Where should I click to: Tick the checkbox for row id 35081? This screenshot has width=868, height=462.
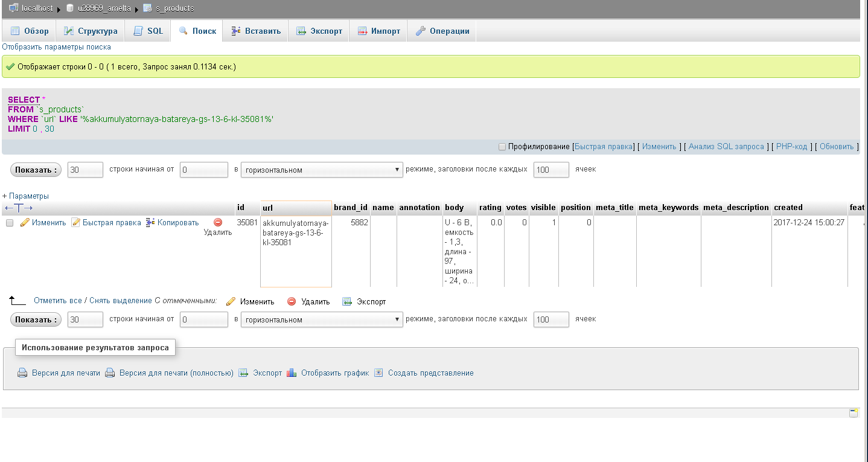click(x=10, y=223)
